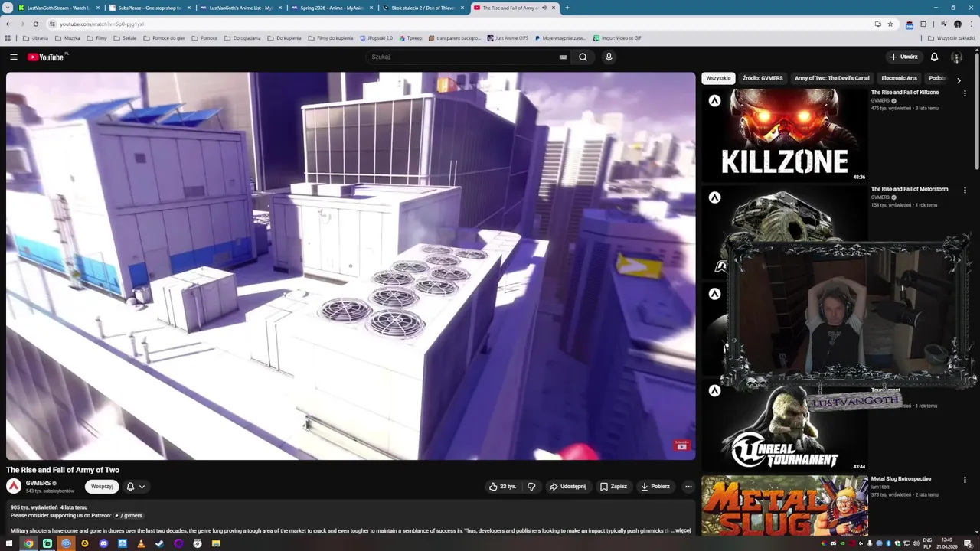Open GVMERS channel avatar
The height and width of the screenshot is (551, 980).
pos(14,486)
